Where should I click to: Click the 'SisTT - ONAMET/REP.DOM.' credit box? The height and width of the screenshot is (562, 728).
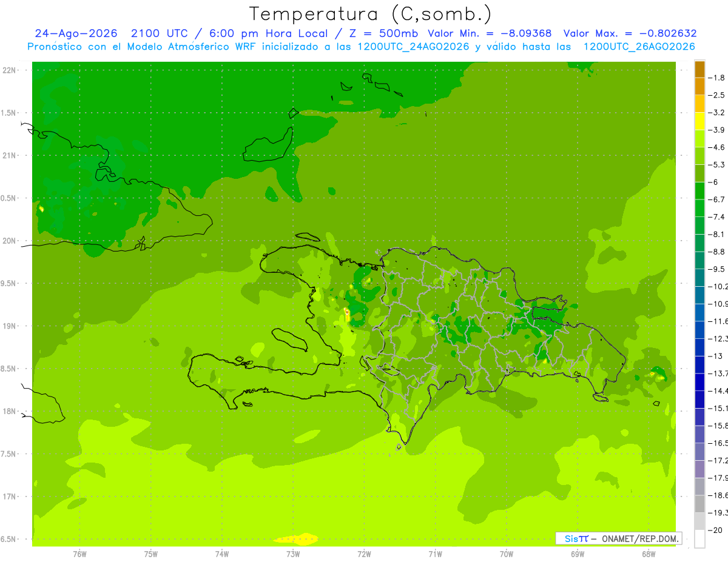click(x=618, y=538)
